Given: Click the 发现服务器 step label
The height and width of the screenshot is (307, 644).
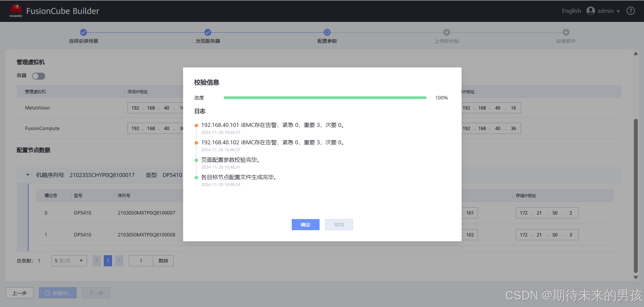Looking at the screenshot, I should (208, 41).
